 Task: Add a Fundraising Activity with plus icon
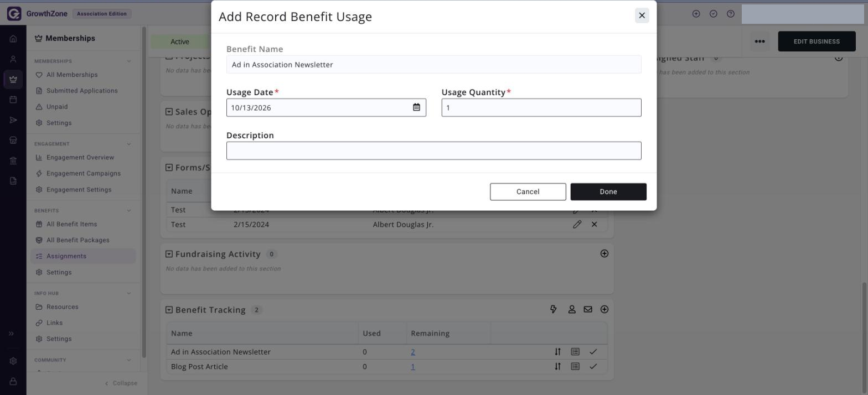click(604, 253)
